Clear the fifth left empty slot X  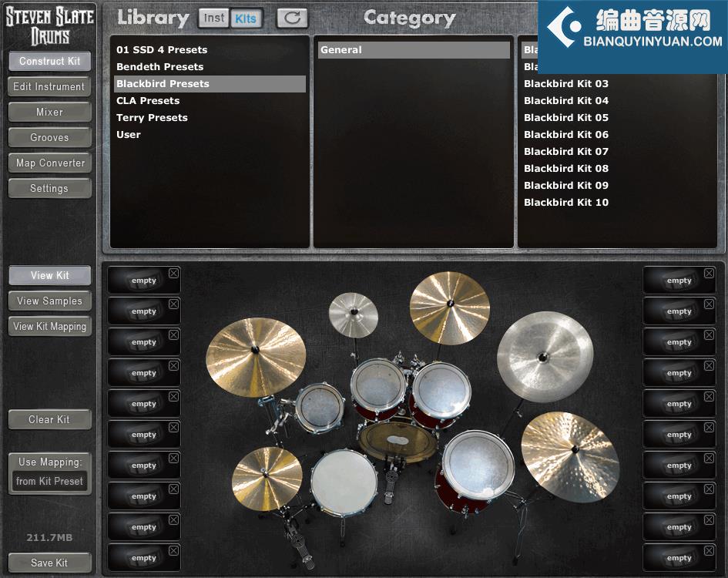173,396
